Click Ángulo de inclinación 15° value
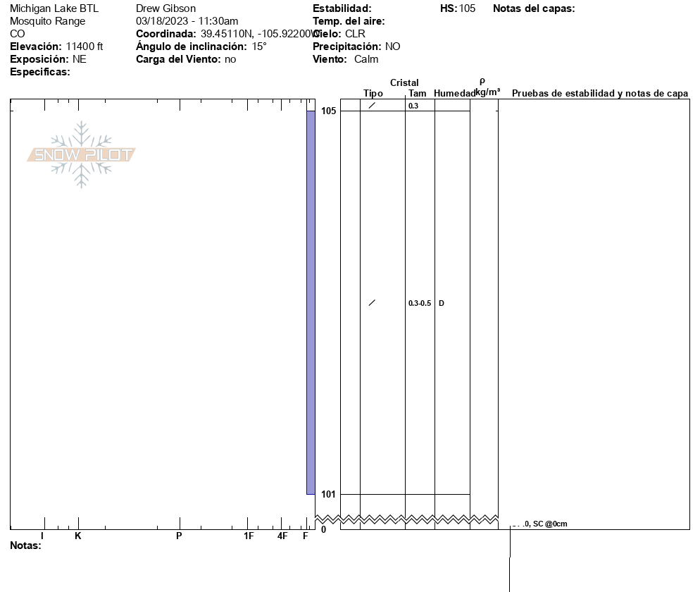This screenshot has width=700, height=592. pyautogui.click(x=259, y=47)
